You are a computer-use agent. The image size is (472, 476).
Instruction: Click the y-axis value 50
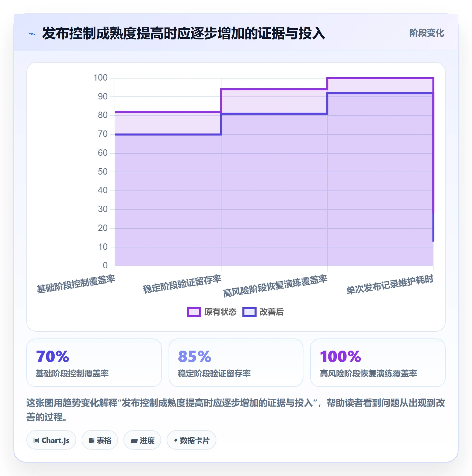103,172
